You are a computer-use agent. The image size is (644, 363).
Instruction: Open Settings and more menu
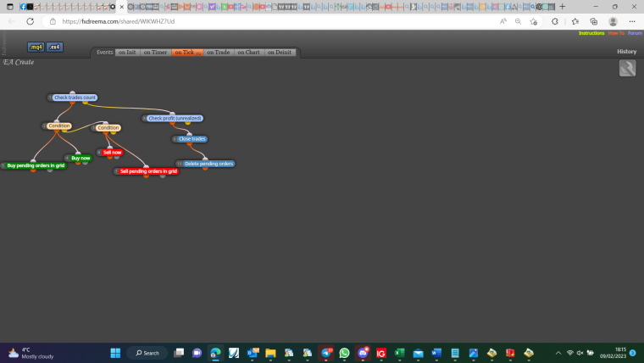click(632, 21)
